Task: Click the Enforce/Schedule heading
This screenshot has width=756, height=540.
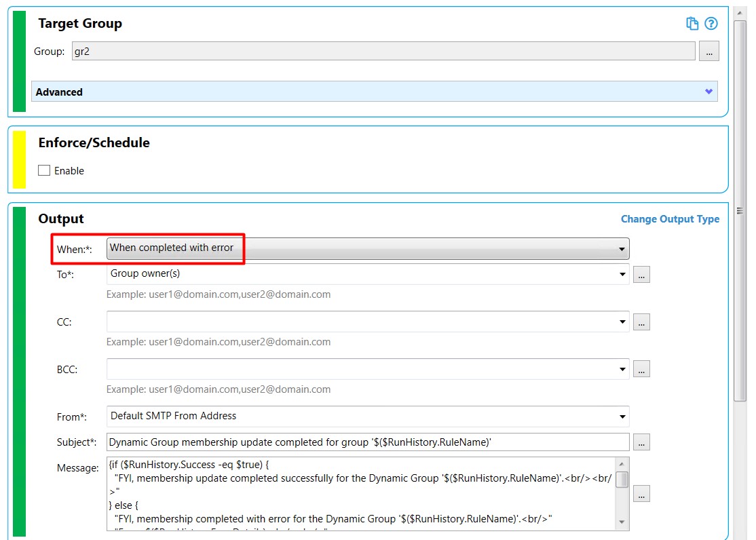Action: tap(94, 142)
